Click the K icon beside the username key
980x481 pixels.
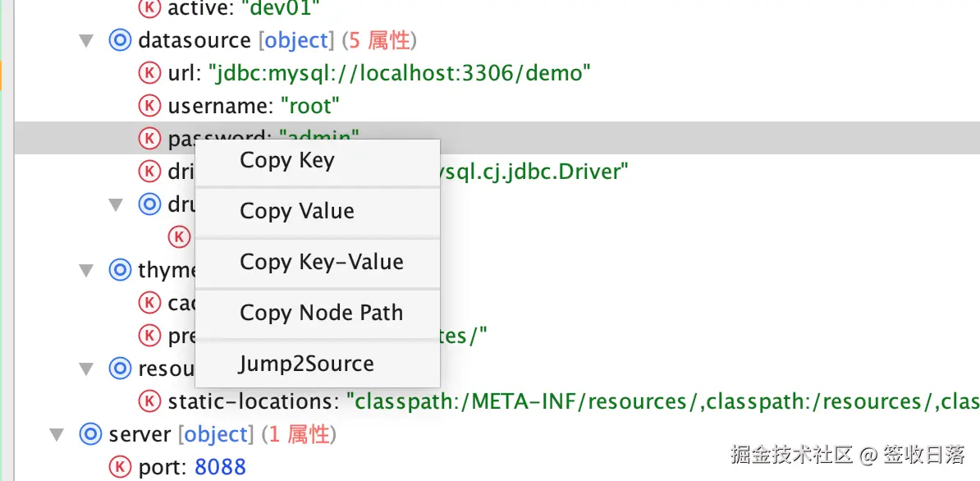pos(149,105)
